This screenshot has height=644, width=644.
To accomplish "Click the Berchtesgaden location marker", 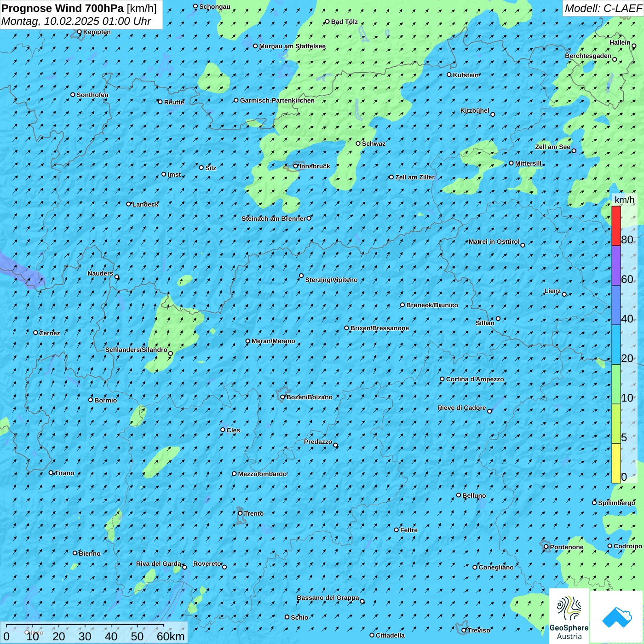I will [615, 59].
